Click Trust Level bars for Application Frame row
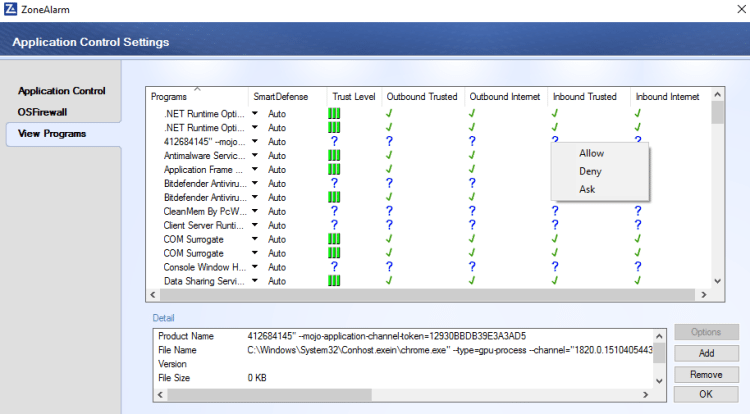 pos(334,169)
